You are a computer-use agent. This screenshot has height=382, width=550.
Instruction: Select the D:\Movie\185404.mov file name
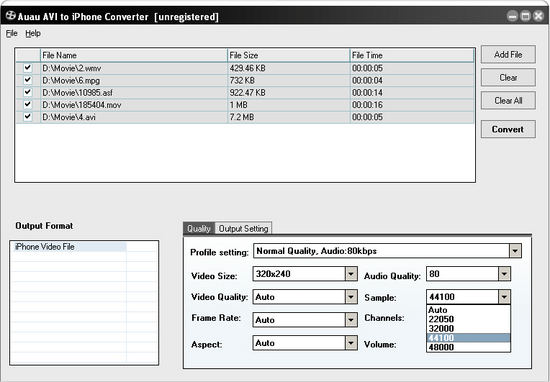(x=82, y=105)
